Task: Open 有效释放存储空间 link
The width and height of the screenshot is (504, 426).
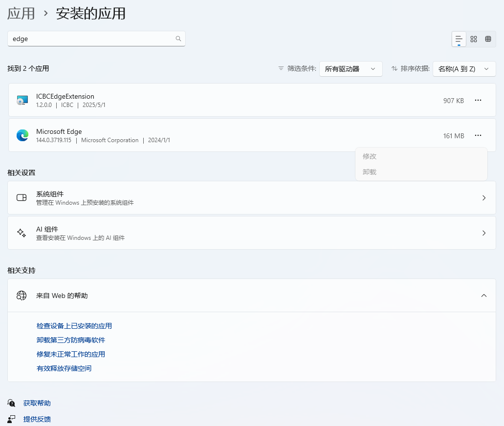Action: [64, 368]
